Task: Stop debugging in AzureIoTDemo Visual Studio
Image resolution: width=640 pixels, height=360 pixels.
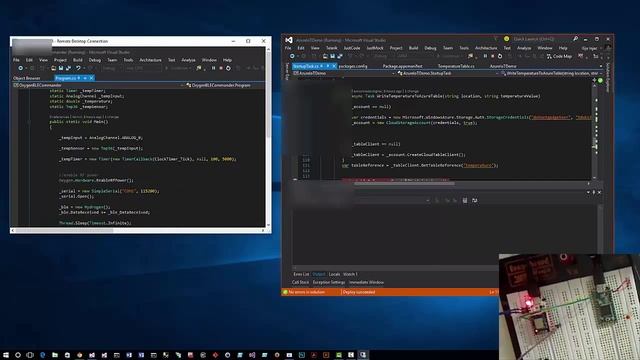Action: coord(493,56)
